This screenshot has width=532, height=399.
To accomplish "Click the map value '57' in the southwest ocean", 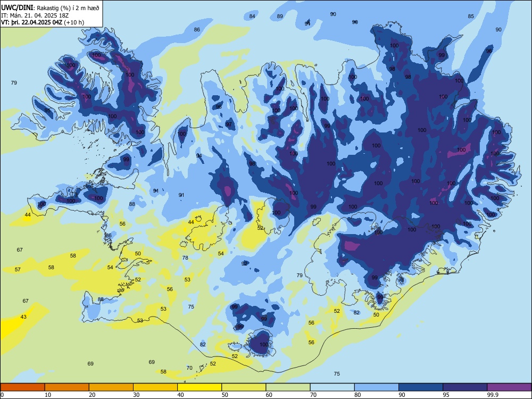I will tap(18, 269).
